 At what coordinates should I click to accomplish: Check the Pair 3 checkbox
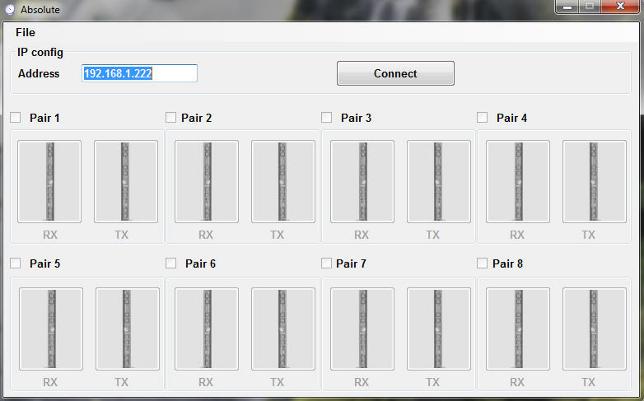click(327, 118)
